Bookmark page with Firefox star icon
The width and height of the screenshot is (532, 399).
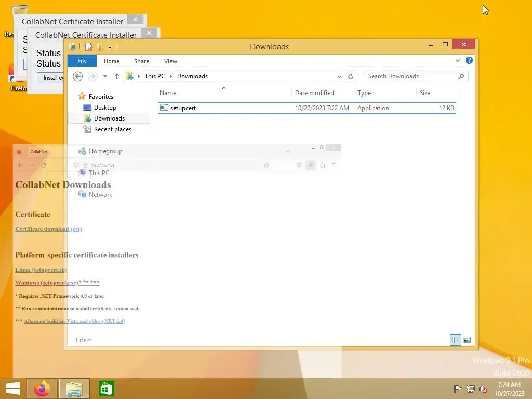click(267, 165)
